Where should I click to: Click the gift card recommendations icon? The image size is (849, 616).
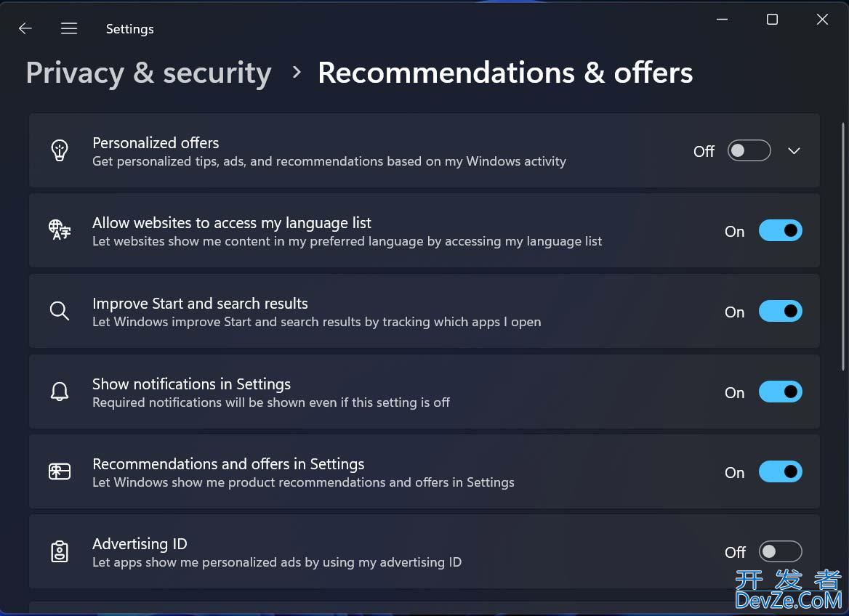click(60, 471)
